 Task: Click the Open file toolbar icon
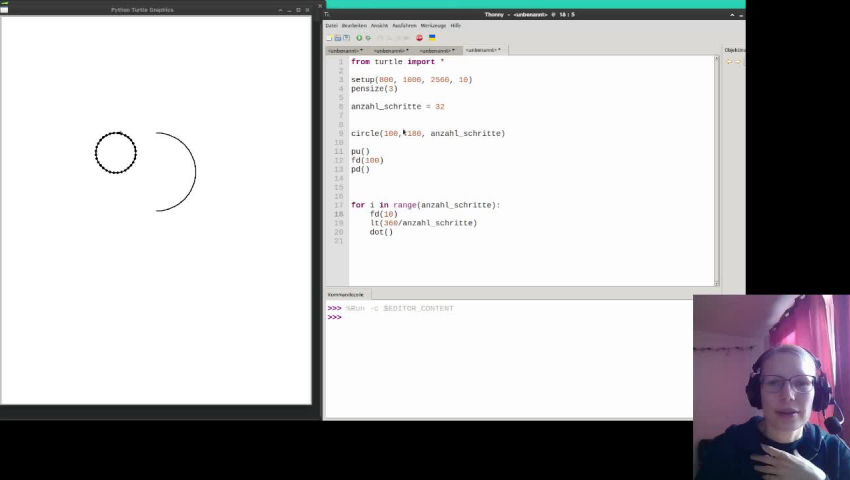[x=338, y=38]
